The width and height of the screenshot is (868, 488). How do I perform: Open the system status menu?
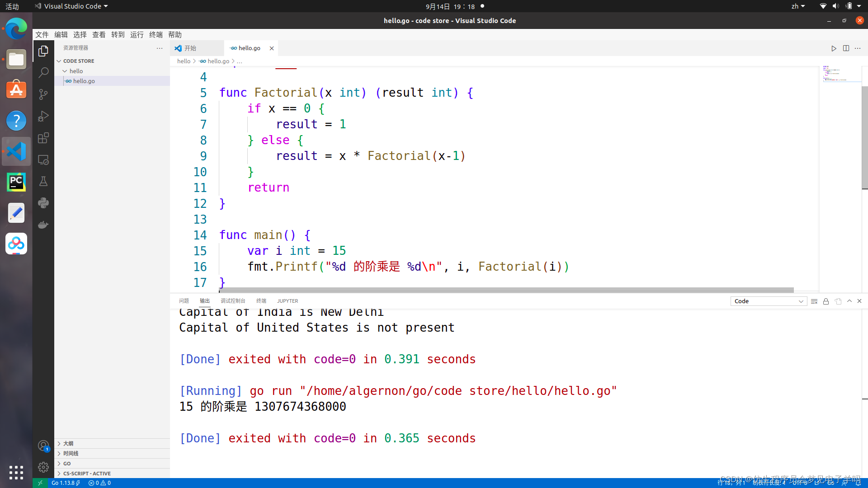[840, 6]
